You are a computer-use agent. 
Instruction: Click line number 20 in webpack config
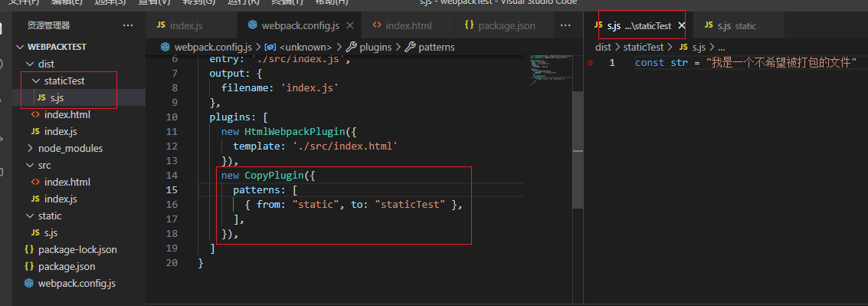pyautogui.click(x=172, y=263)
